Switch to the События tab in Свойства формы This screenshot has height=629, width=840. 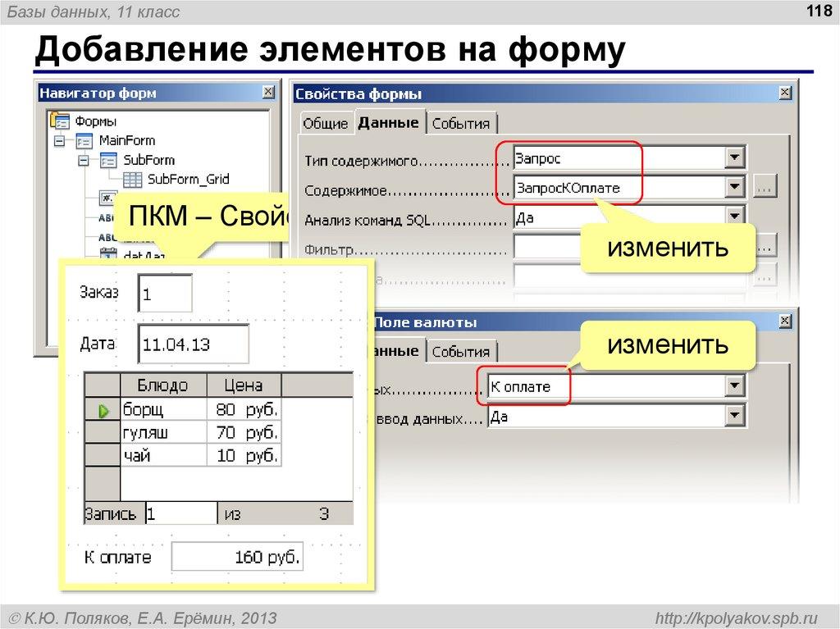click(463, 123)
